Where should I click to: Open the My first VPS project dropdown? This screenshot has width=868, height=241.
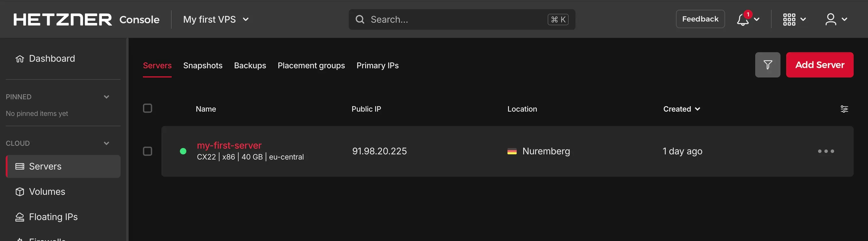(216, 19)
